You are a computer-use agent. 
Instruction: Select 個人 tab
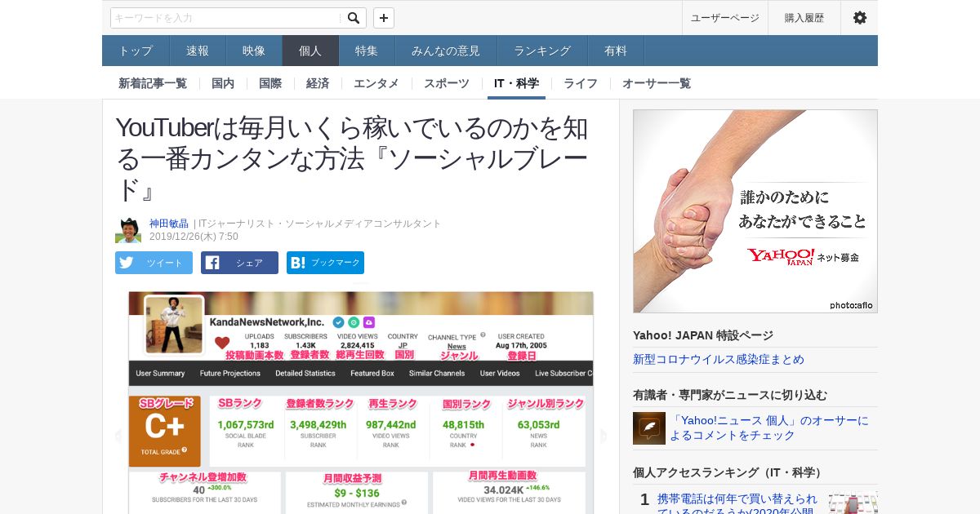click(x=310, y=51)
